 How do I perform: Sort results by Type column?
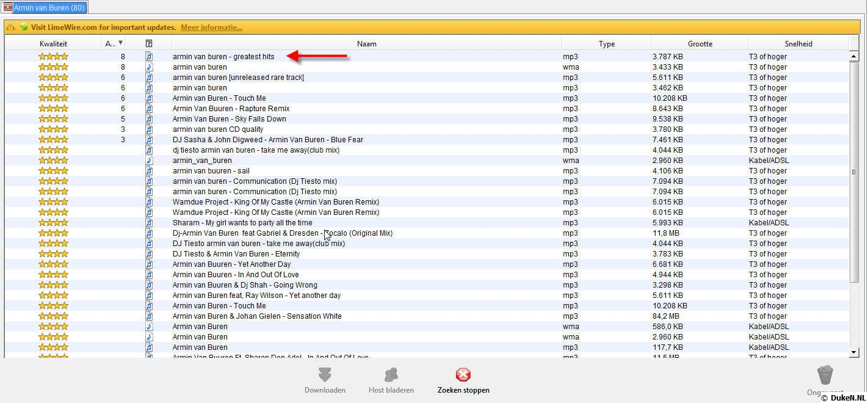(606, 43)
